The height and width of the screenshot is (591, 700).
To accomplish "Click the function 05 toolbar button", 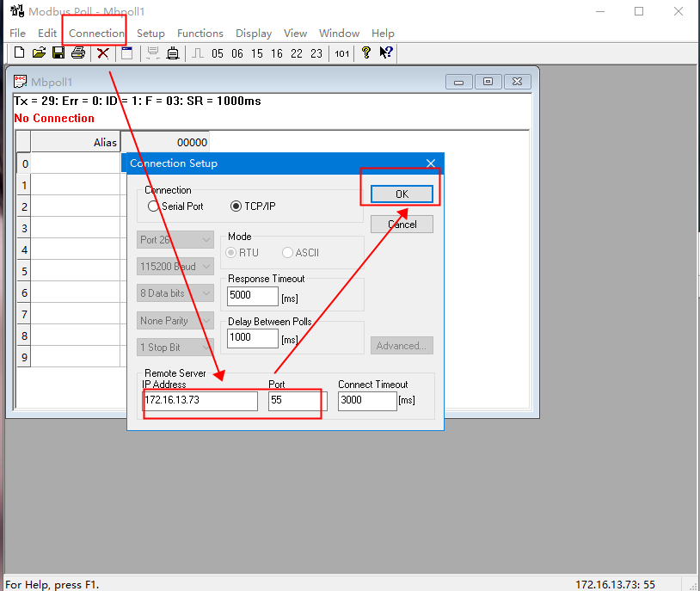I will (x=217, y=53).
